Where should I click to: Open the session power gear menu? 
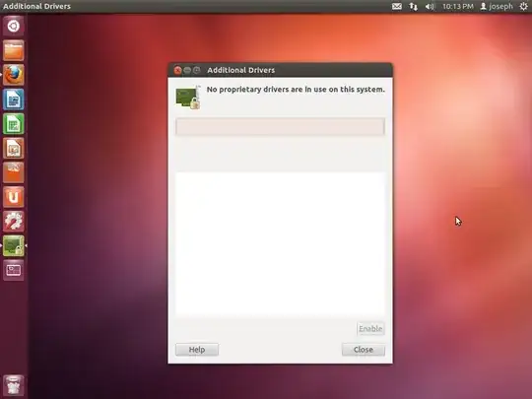tap(523, 6)
